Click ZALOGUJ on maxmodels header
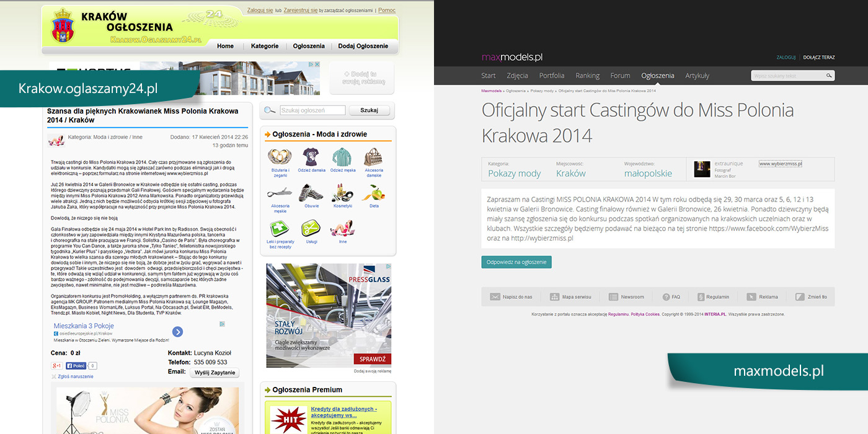Viewport: 868px width, 434px height. (786, 58)
